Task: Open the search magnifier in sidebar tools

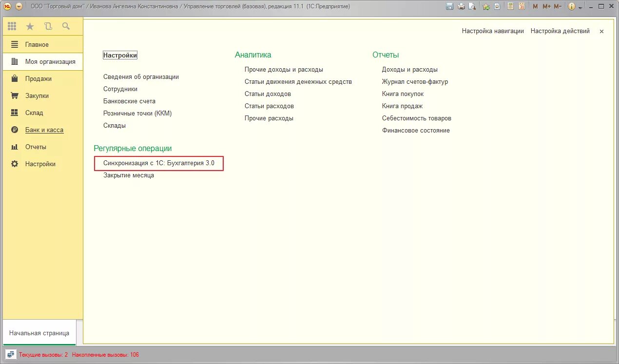Action: pyautogui.click(x=66, y=26)
